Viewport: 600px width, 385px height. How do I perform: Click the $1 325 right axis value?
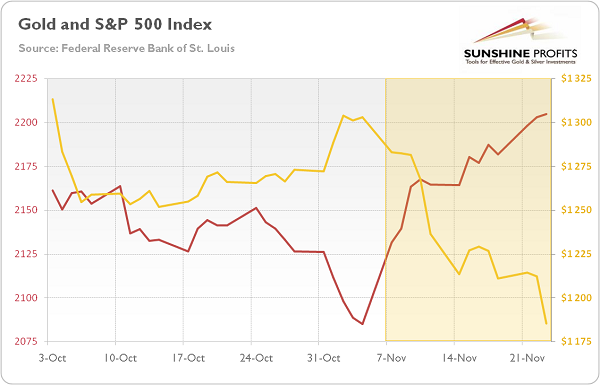576,78
